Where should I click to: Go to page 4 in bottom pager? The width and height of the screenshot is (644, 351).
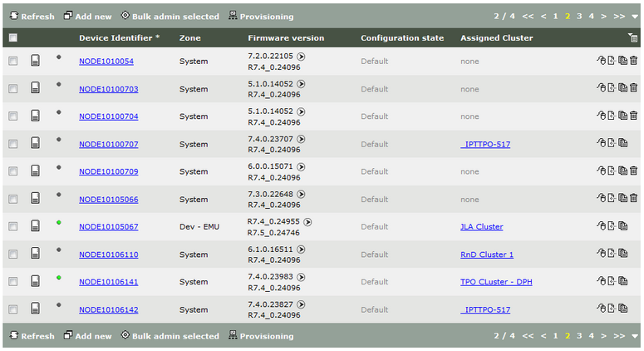[592, 336]
